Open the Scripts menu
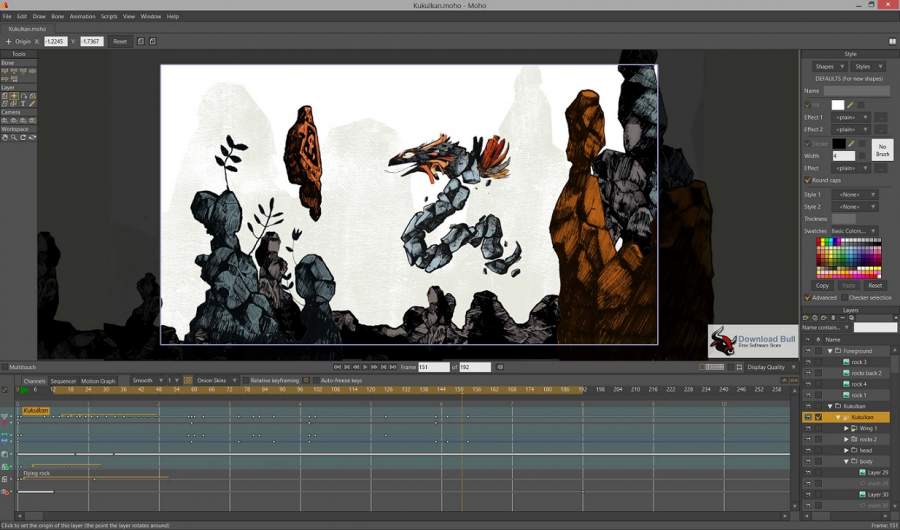Viewport: 900px width, 530px height. coord(109,17)
